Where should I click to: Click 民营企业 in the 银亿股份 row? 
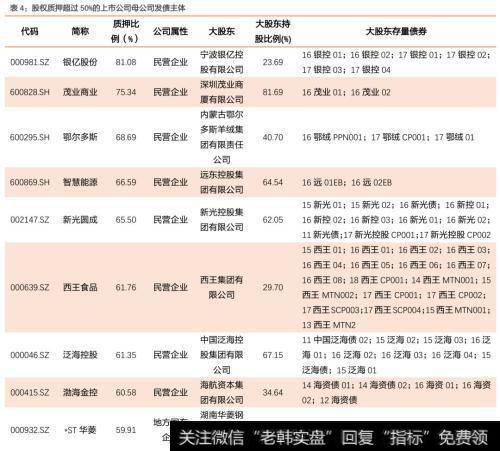coord(171,62)
